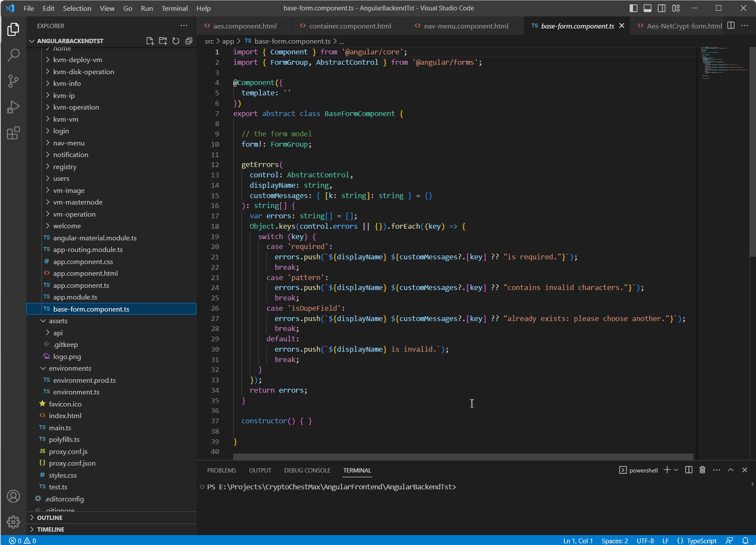The width and height of the screenshot is (756, 545).
Task: Toggle the bottom panel visibility
Action: (x=647, y=8)
